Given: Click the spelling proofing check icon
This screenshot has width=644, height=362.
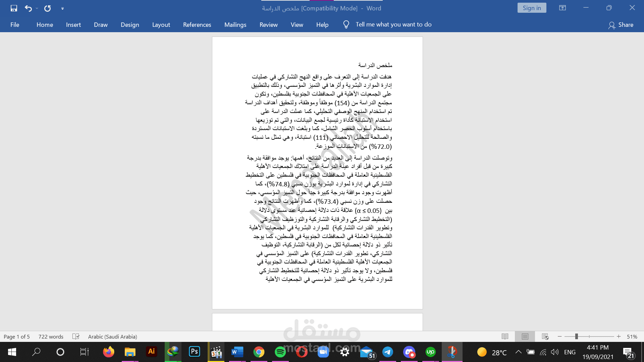Looking at the screenshot, I should tap(76, 337).
